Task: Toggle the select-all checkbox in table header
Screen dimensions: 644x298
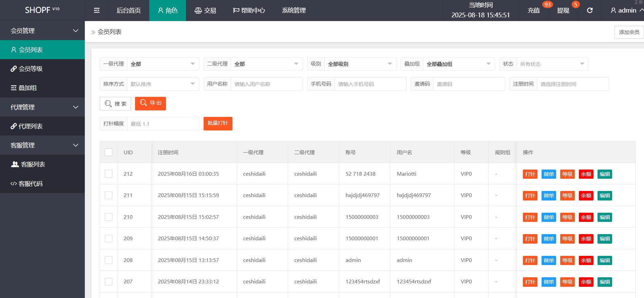Action: pyautogui.click(x=109, y=152)
